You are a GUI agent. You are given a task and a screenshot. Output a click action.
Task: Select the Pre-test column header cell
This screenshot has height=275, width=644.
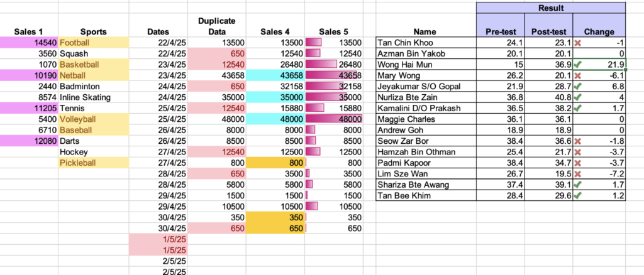[x=501, y=25]
